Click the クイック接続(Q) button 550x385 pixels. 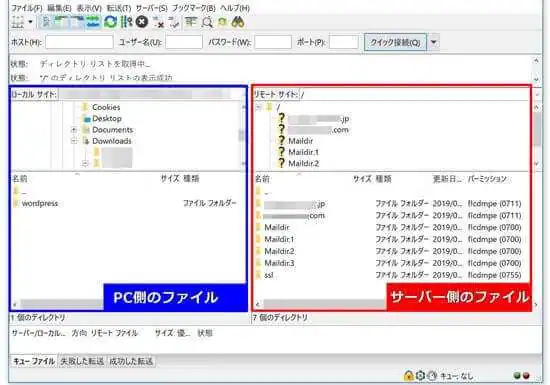[395, 42]
